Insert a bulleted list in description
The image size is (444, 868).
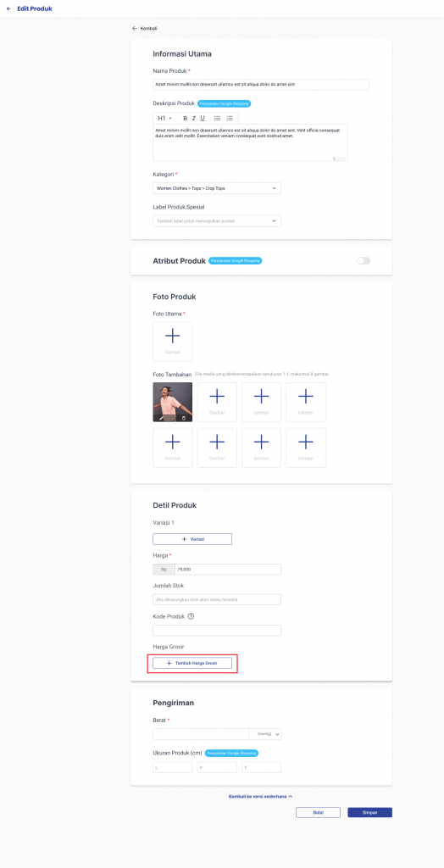pos(218,118)
